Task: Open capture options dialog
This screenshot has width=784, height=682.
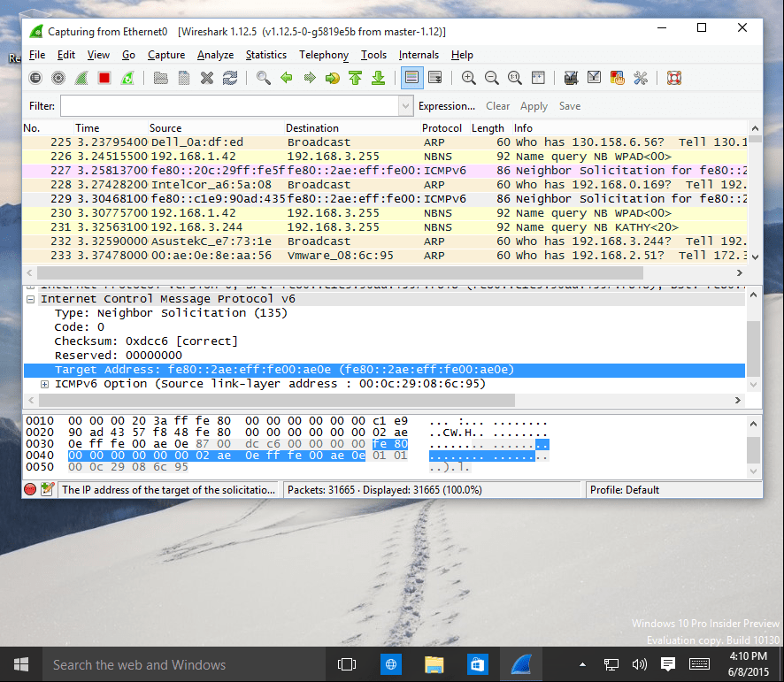Action: (58, 78)
